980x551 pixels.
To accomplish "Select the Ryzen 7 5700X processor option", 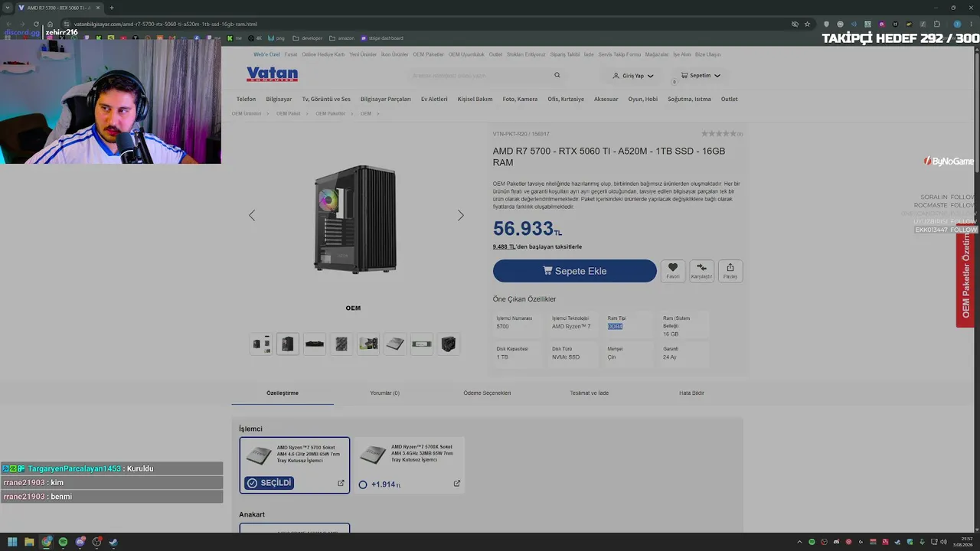I will pos(410,465).
